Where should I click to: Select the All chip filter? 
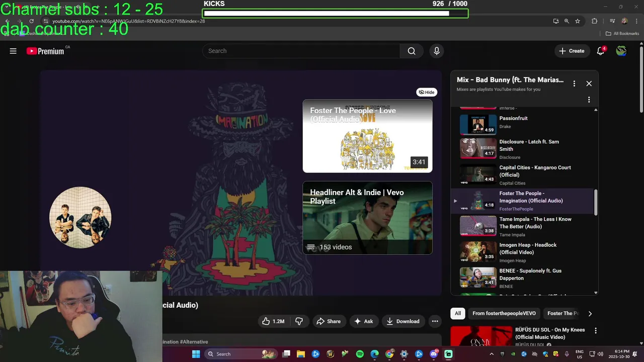(x=458, y=313)
